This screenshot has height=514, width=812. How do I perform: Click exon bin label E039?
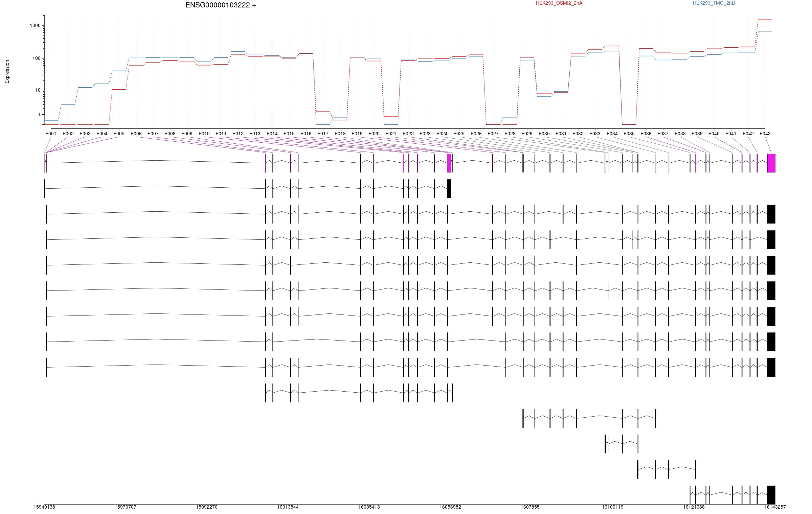pyautogui.click(x=697, y=134)
